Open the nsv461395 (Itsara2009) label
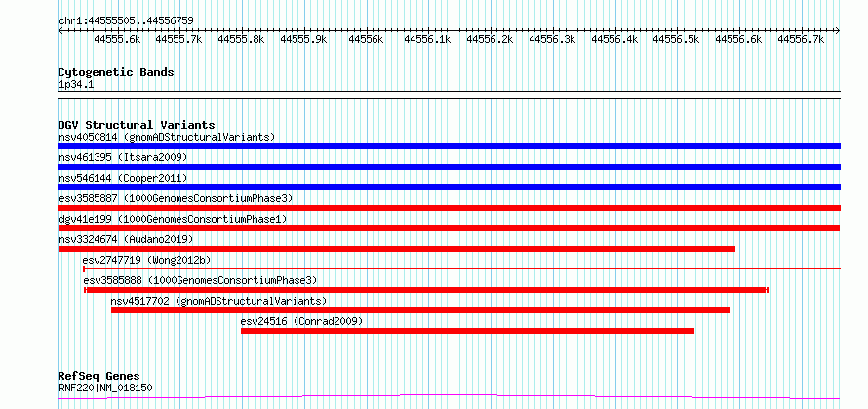The width and height of the screenshot is (868, 409). coord(123,157)
